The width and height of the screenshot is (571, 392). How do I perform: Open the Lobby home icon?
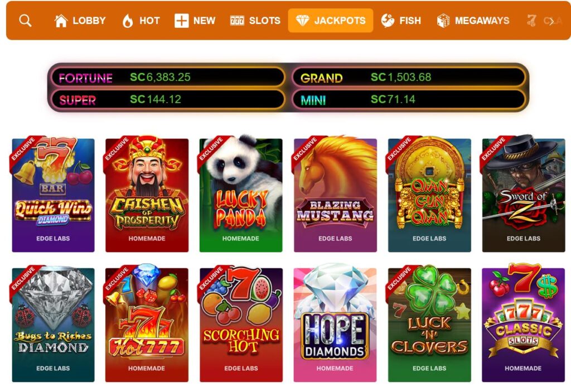61,21
